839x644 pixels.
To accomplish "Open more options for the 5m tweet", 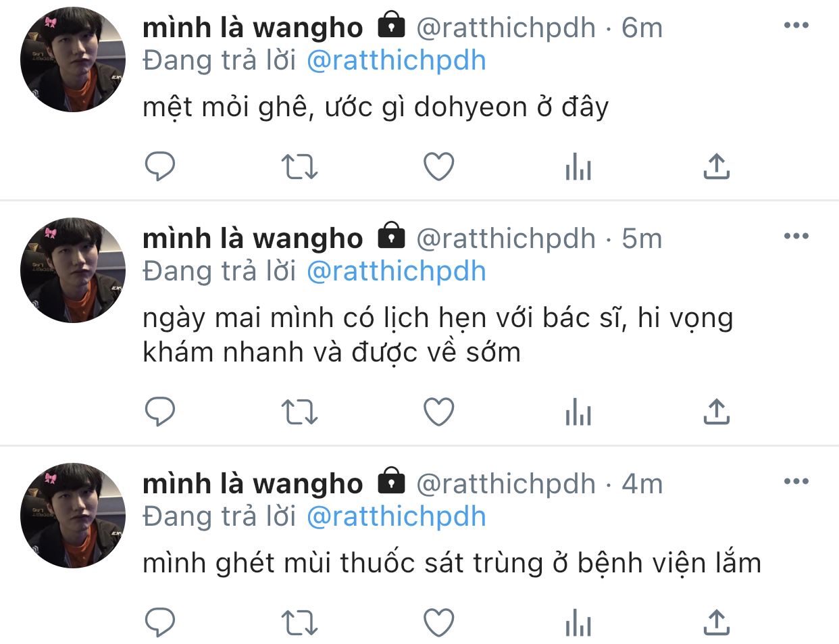I will (x=796, y=237).
